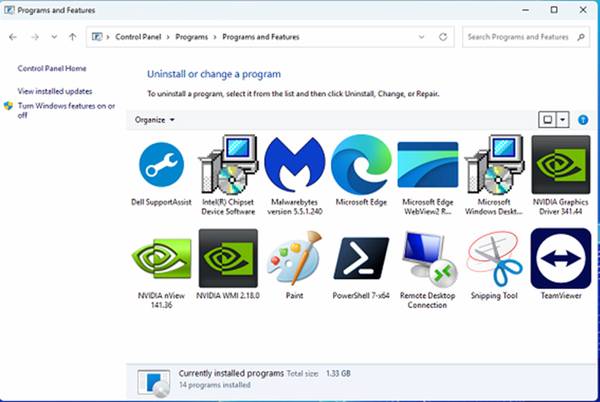Expand the view options dropdown arrow

(x=564, y=119)
